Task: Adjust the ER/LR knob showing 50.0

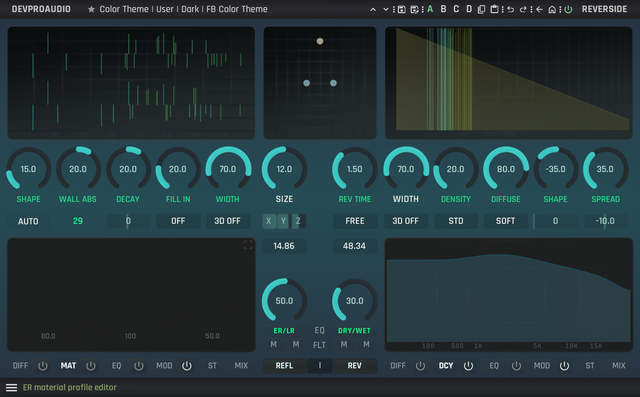Action: pyautogui.click(x=284, y=301)
